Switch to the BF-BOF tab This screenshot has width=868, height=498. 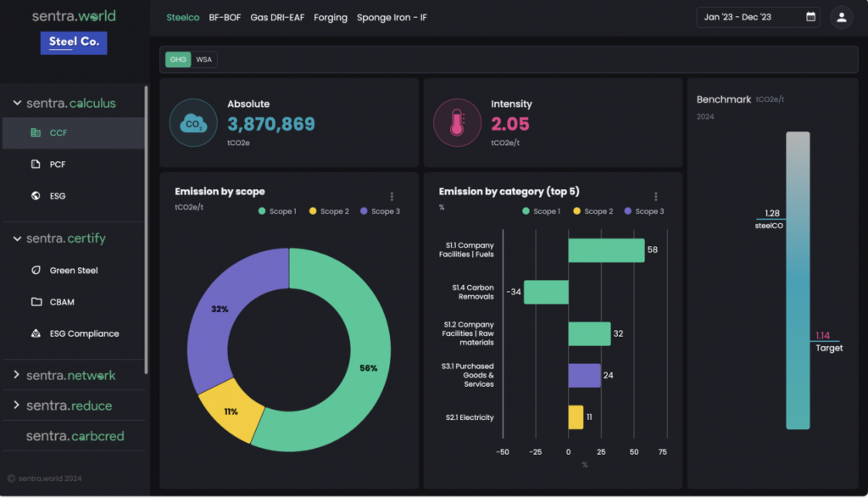(x=224, y=17)
